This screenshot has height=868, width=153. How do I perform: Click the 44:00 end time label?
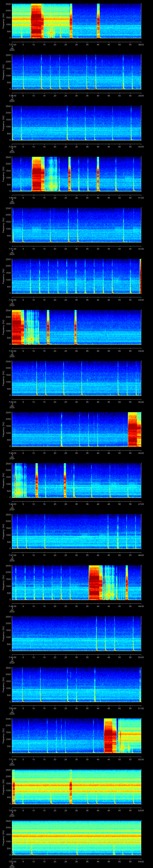[x=141, y=351]
